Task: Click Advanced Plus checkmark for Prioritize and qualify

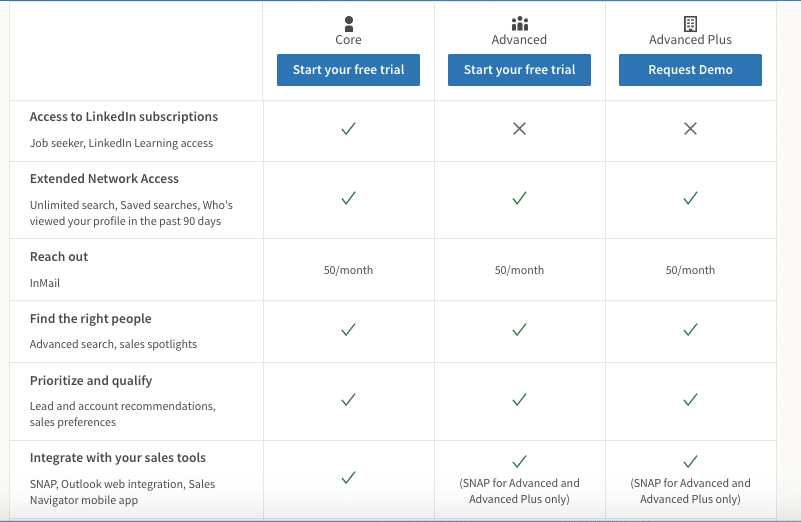Action: click(x=690, y=400)
